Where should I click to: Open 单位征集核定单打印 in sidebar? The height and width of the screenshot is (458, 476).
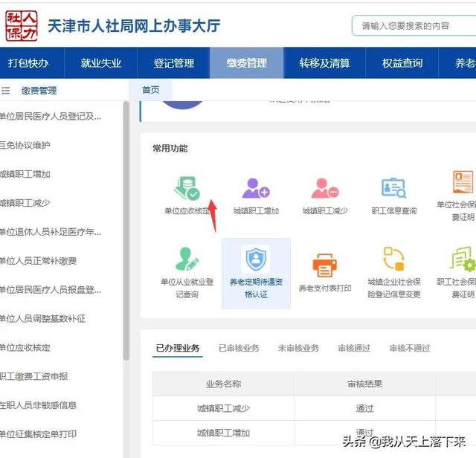coord(38,434)
